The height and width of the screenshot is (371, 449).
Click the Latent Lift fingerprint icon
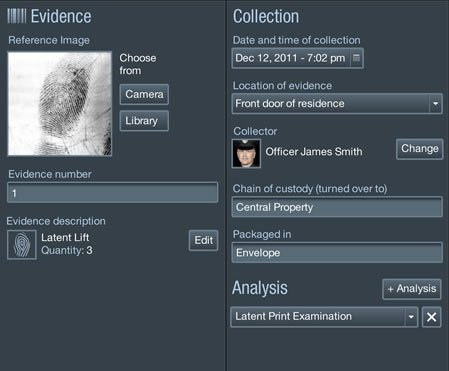22,245
